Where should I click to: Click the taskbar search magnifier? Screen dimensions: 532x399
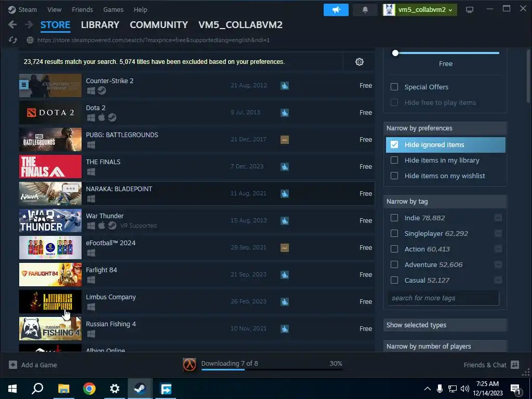coord(37,389)
